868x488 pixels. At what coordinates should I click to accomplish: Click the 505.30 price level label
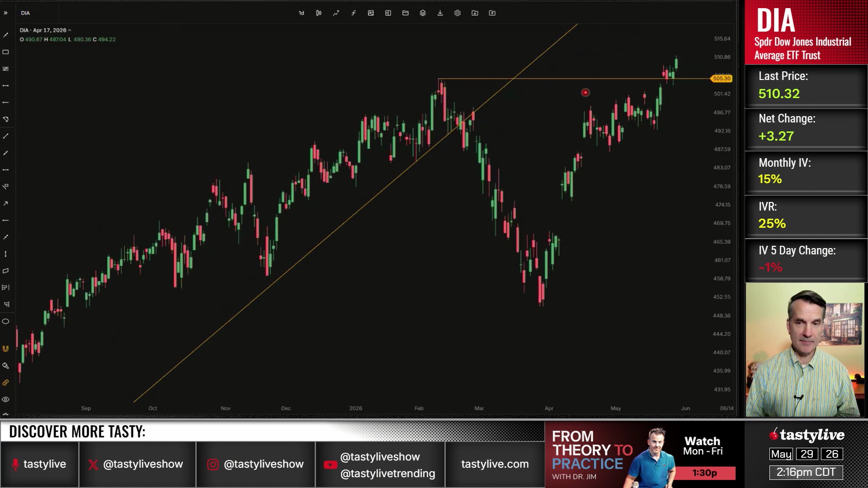(x=722, y=79)
